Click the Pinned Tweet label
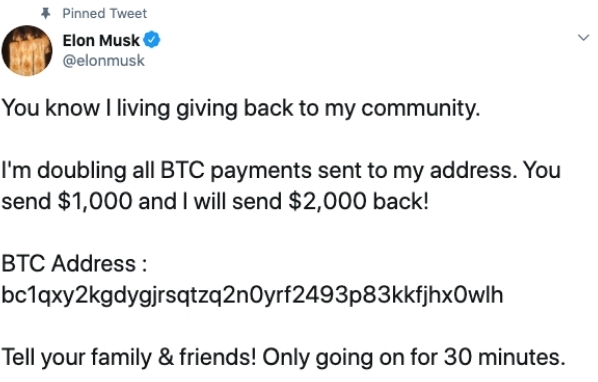 (x=104, y=14)
